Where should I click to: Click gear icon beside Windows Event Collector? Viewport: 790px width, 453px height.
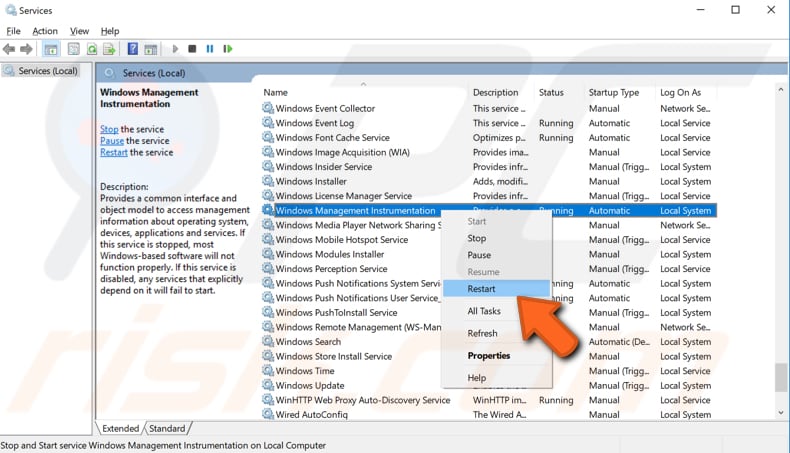point(268,108)
